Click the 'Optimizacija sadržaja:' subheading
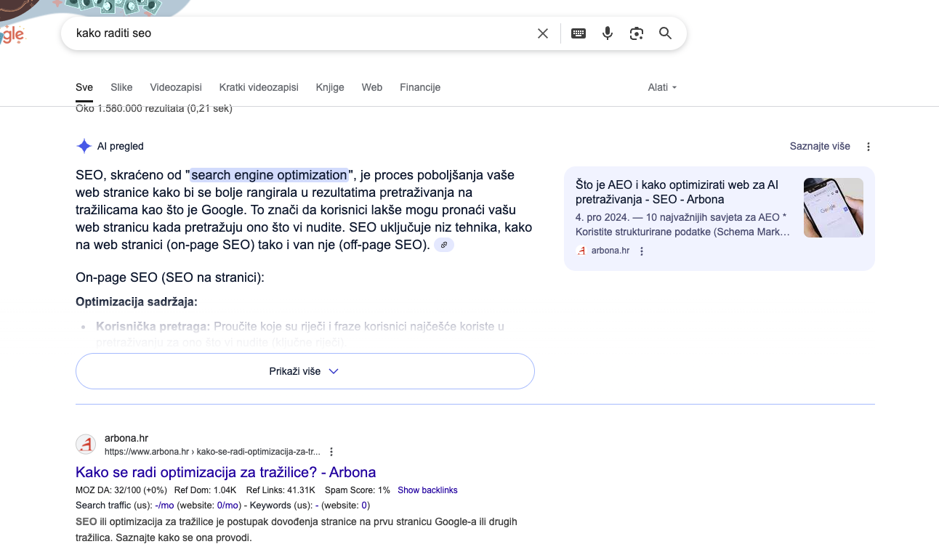Image resolution: width=939 pixels, height=560 pixels. click(x=137, y=301)
